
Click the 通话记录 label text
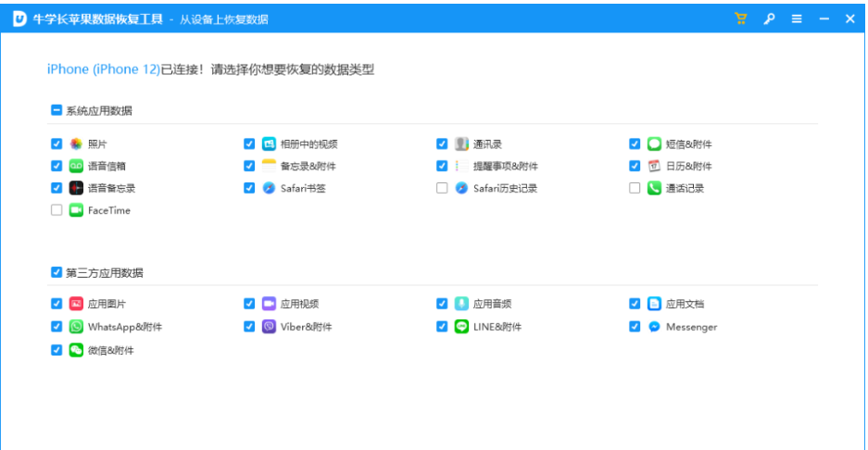point(685,188)
